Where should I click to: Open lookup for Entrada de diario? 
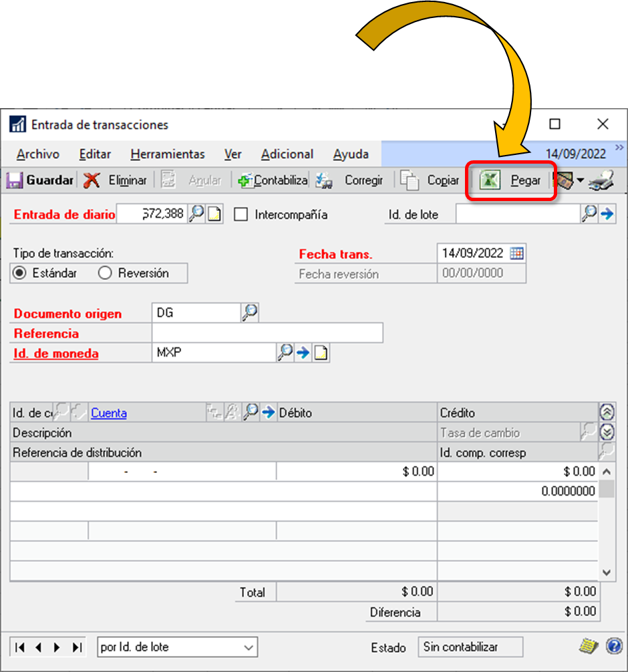click(x=197, y=214)
